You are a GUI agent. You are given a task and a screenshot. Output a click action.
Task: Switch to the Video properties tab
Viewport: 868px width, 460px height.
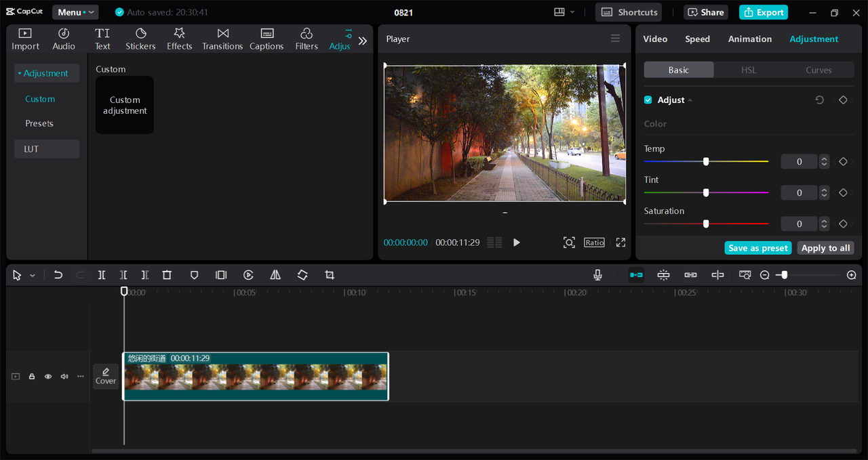point(655,39)
